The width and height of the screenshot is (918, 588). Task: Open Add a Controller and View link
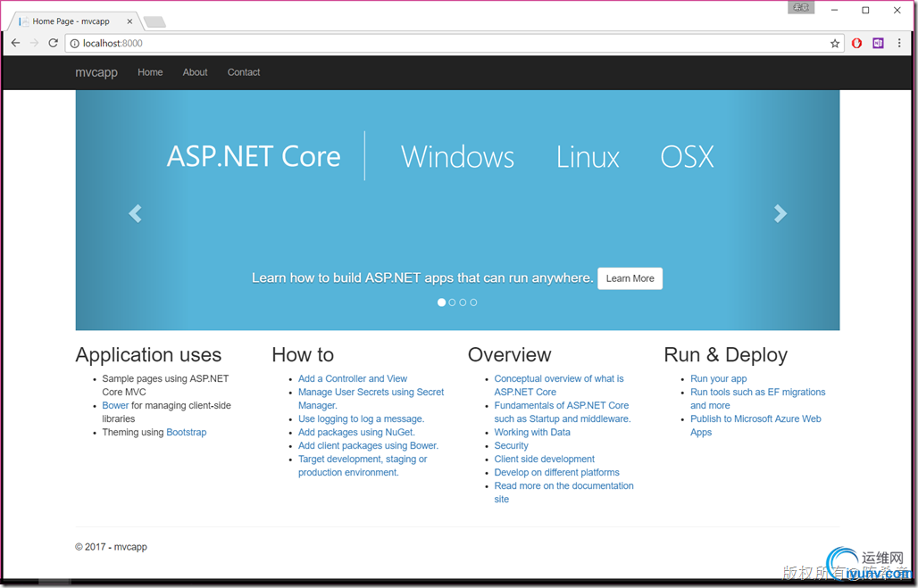point(353,378)
